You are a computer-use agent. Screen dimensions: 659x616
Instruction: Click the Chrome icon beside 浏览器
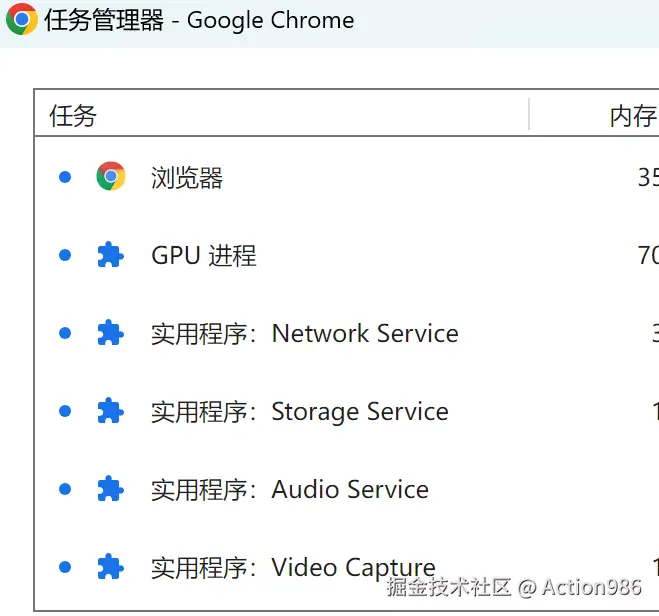click(x=111, y=177)
